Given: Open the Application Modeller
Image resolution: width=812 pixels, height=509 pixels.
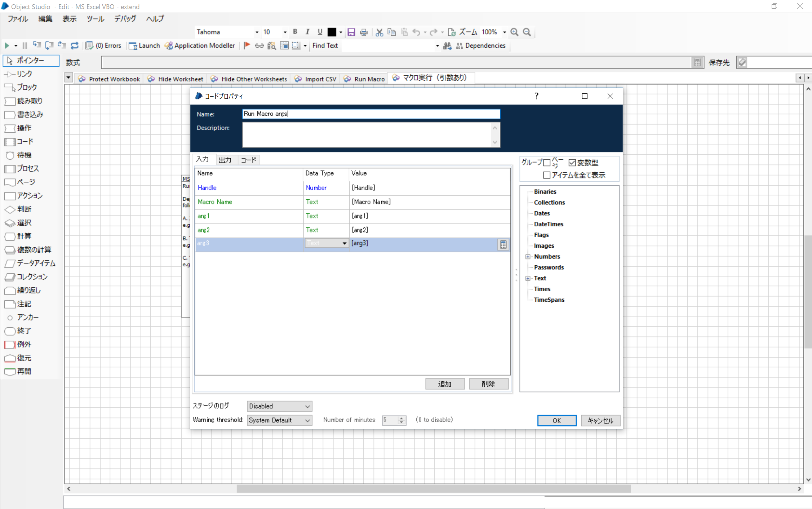Looking at the screenshot, I should (200, 45).
